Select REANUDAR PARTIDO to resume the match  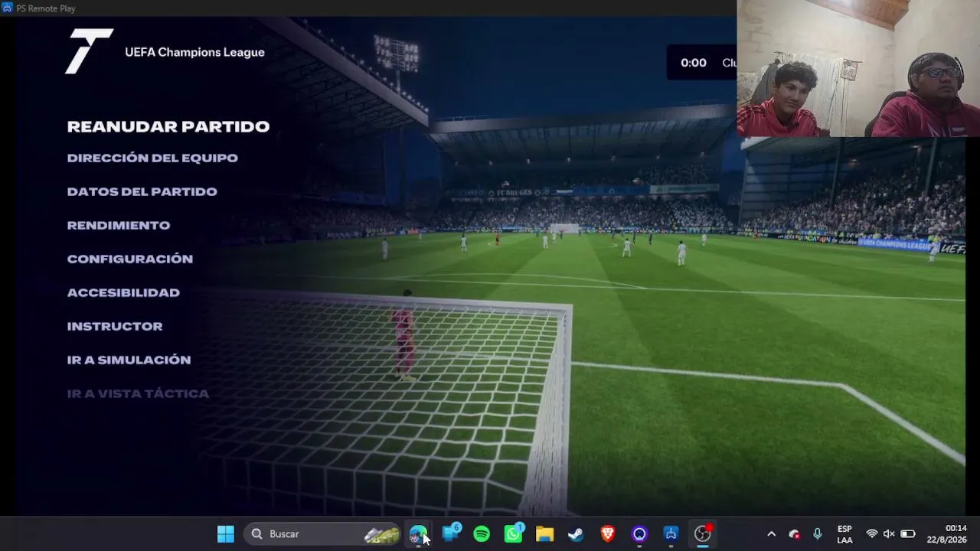(x=168, y=127)
